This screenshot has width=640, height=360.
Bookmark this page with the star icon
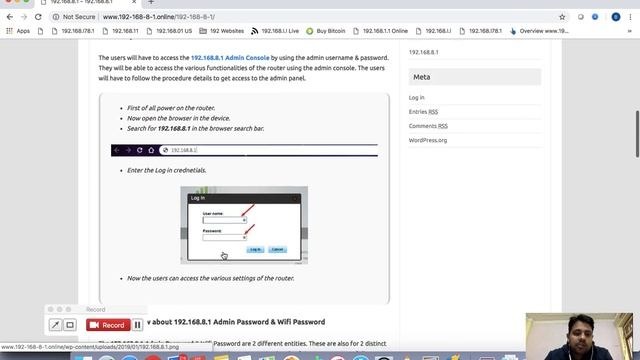pyautogui.click(x=562, y=17)
